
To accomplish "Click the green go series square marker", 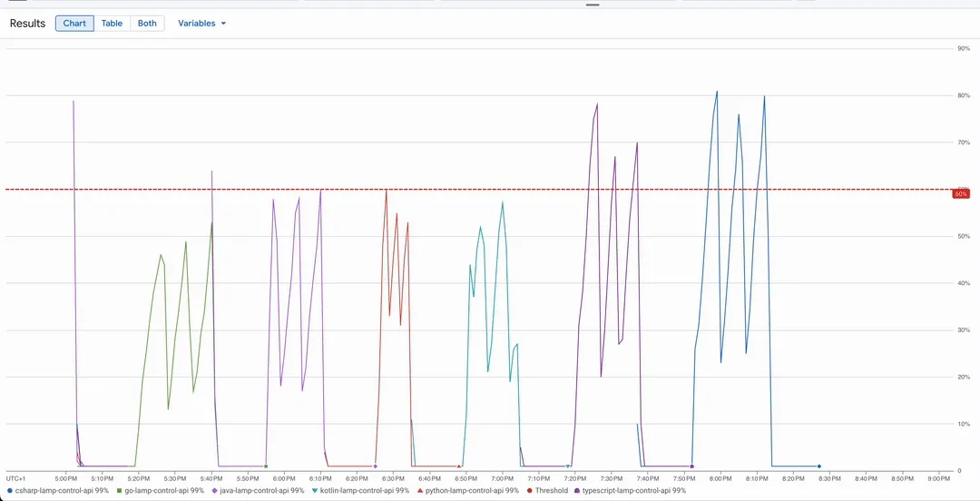I will (266, 466).
